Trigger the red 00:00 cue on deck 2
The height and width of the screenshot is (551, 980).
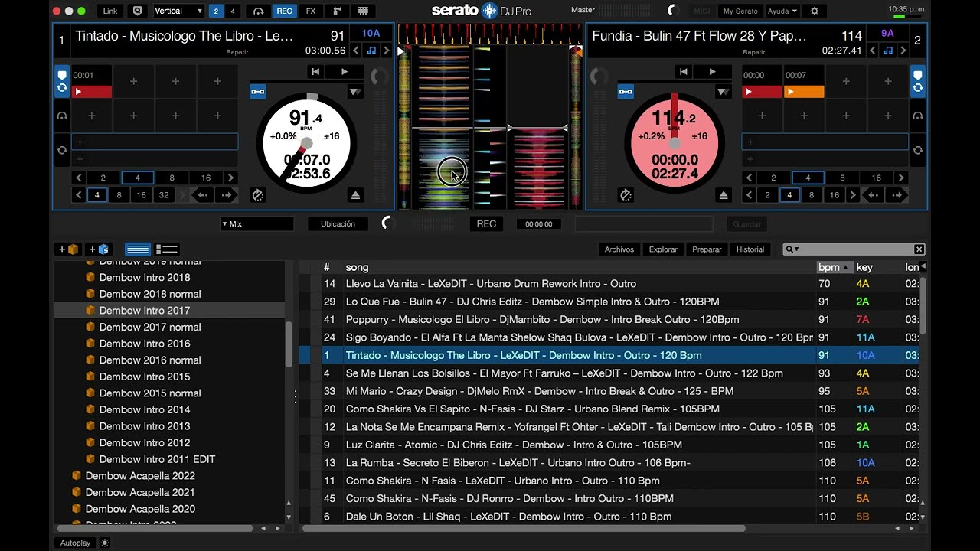coord(763,91)
